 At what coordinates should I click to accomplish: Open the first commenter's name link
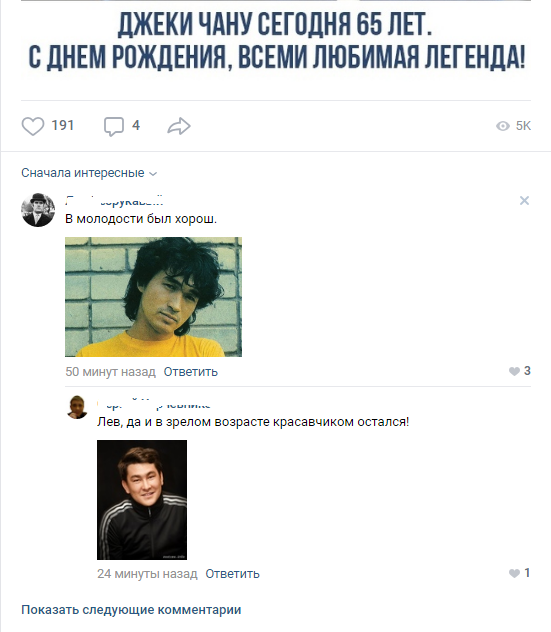(114, 201)
